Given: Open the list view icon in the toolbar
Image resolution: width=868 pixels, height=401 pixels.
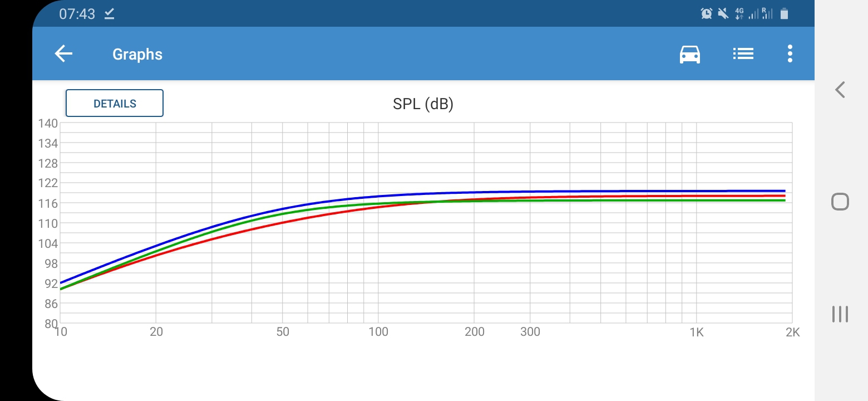Looking at the screenshot, I should tap(743, 54).
